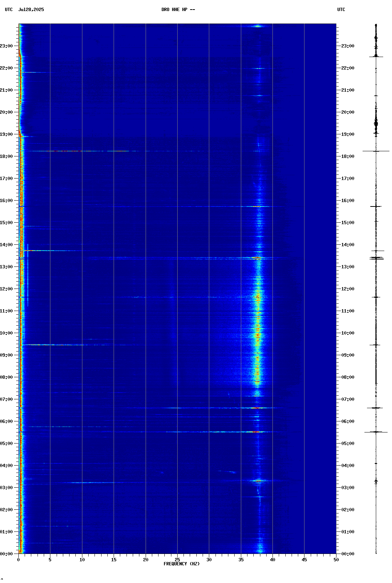Click 11:00 on the right time axis
The width and height of the screenshot is (392, 583).
pos(348,311)
